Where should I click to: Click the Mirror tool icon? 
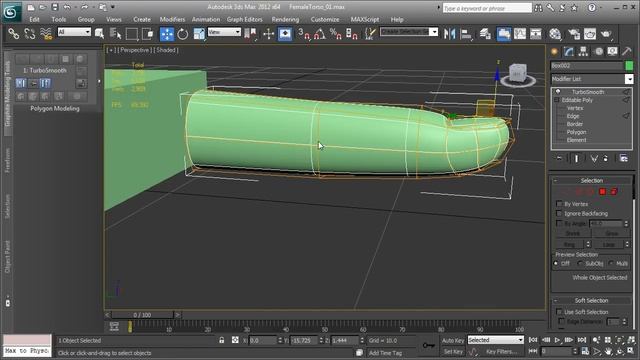point(449,33)
